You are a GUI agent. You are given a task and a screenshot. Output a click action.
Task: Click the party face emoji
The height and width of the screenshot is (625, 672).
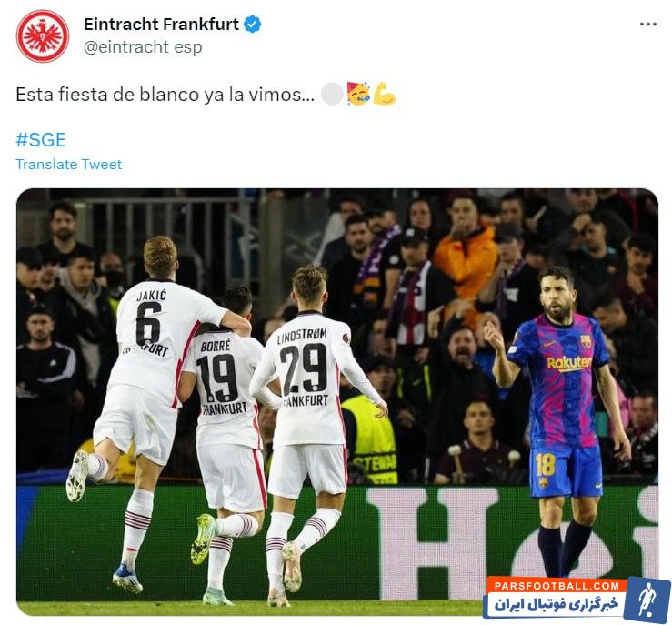[358, 94]
